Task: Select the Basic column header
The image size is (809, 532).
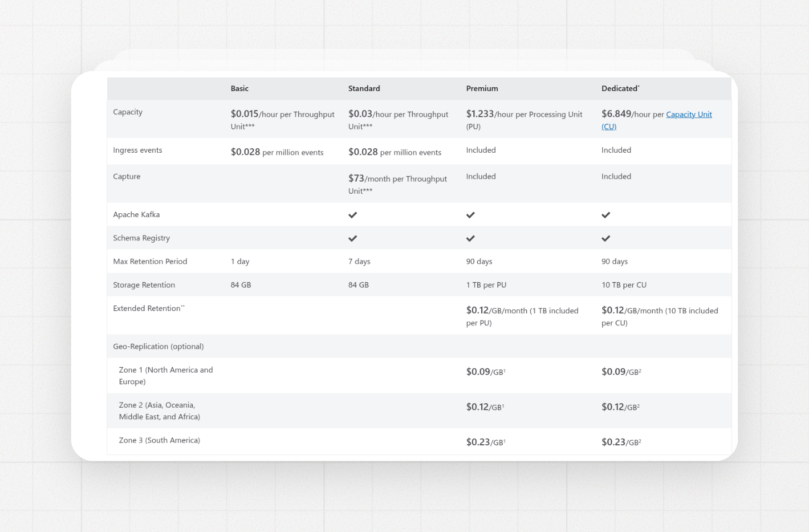Action: tap(239, 88)
